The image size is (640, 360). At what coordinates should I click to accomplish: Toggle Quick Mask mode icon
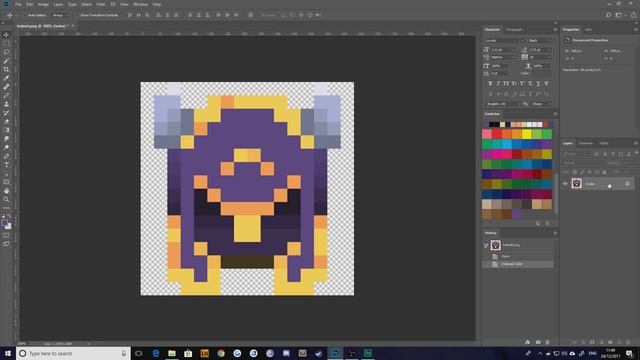[x=6, y=235]
